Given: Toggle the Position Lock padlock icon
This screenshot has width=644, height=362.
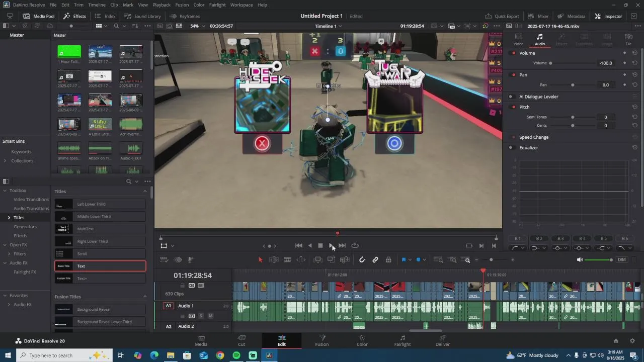Looking at the screenshot, I should point(388,260).
